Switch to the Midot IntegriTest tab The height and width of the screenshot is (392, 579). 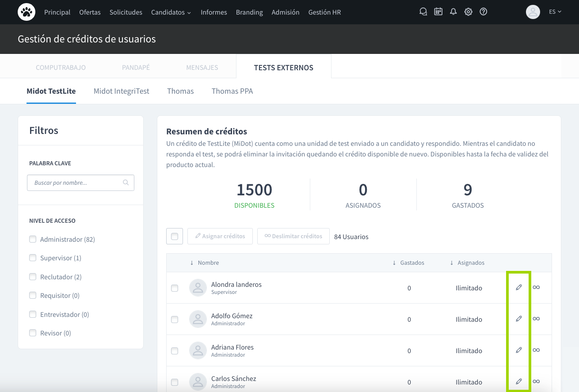pos(121,91)
